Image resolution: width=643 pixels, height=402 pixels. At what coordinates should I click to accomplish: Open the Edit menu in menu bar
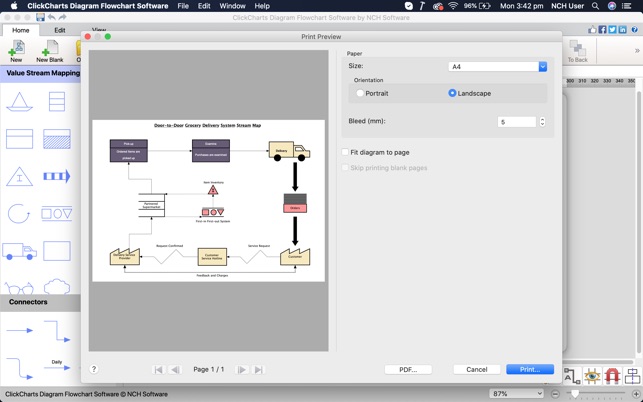pyautogui.click(x=204, y=6)
